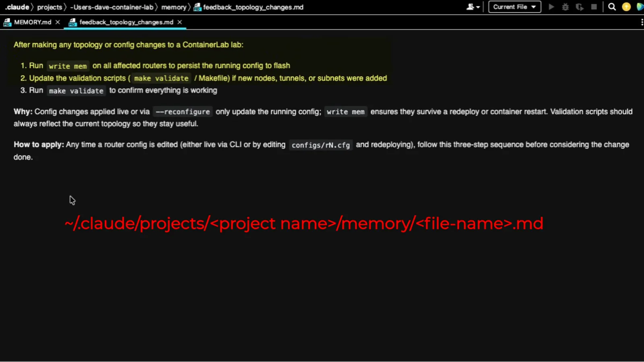
Task: Click the file icon in the breadcrumb
Action: click(x=197, y=7)
